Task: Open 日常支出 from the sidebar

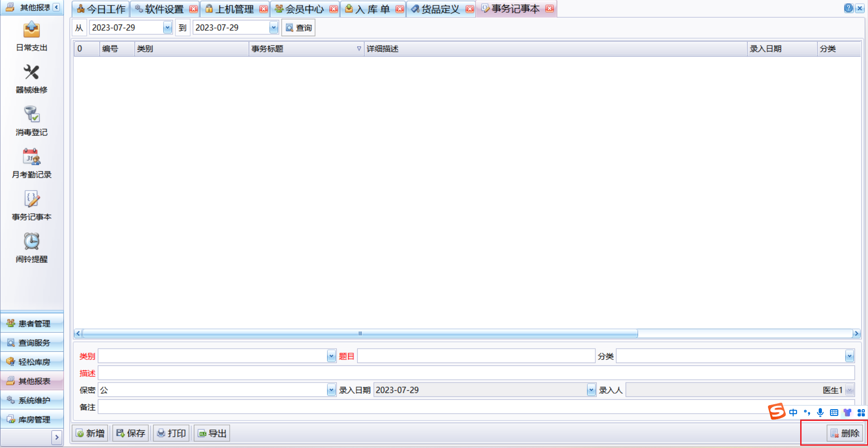Action: [32, 37]
